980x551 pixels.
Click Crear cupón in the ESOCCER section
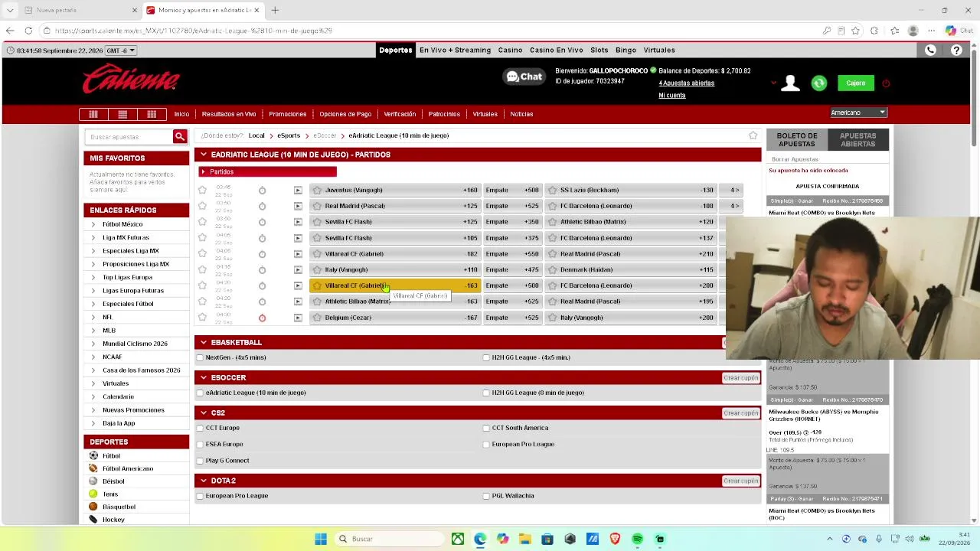(740, 378)
